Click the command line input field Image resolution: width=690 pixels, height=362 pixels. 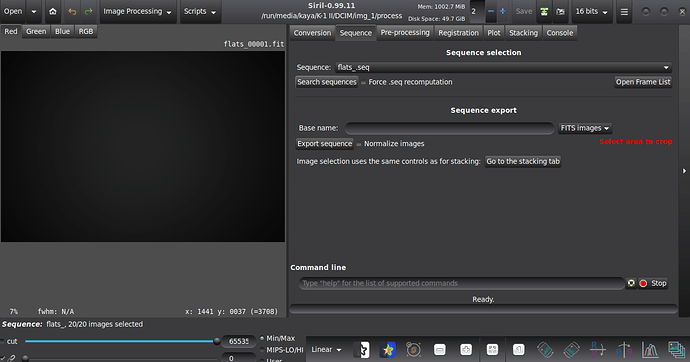click(462, 283)
